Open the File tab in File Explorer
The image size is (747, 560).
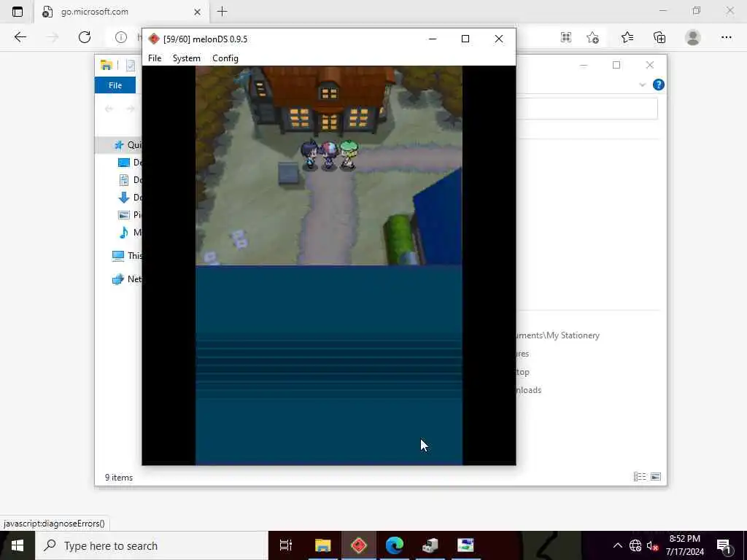[115, 85]
